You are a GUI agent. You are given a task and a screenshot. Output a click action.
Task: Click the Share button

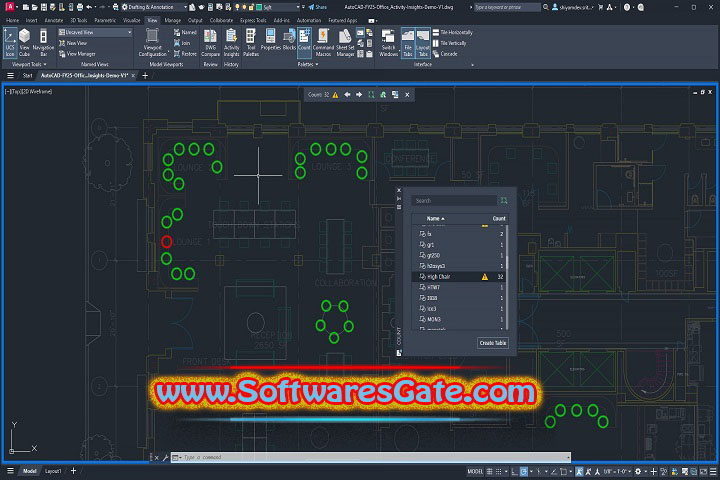[x=318, y=7]
